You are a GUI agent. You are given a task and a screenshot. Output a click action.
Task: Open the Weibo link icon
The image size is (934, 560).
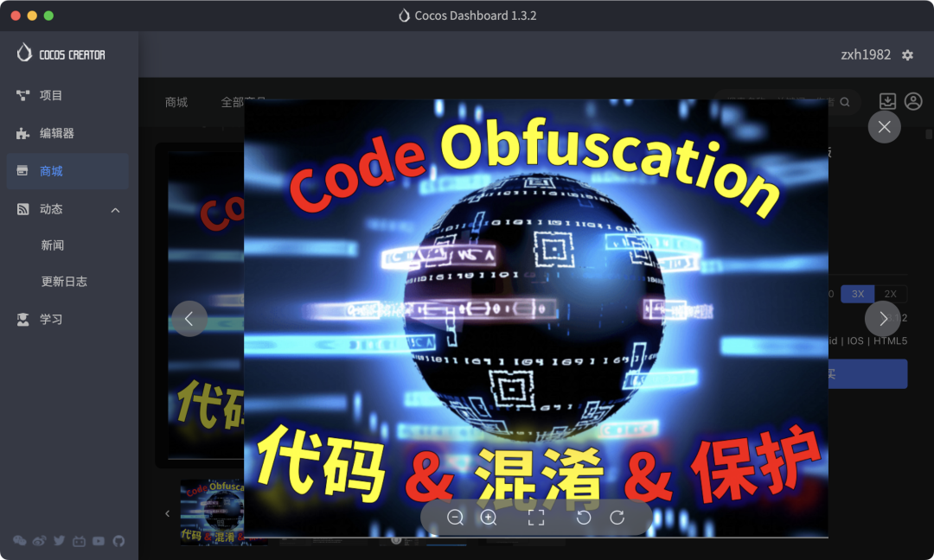[x=39, y=540]
